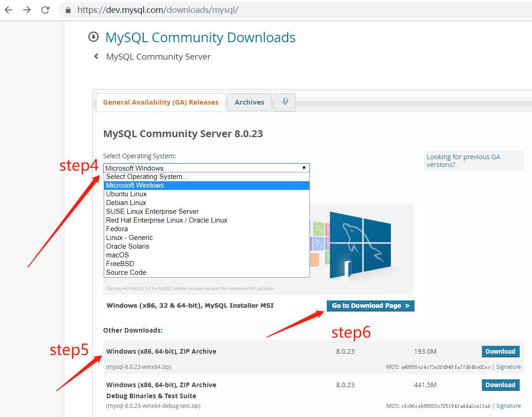Image resolution: width=532 pixels, height=417 pixels.
Task: Click the browser forward arrow
Action: point(27,10)
